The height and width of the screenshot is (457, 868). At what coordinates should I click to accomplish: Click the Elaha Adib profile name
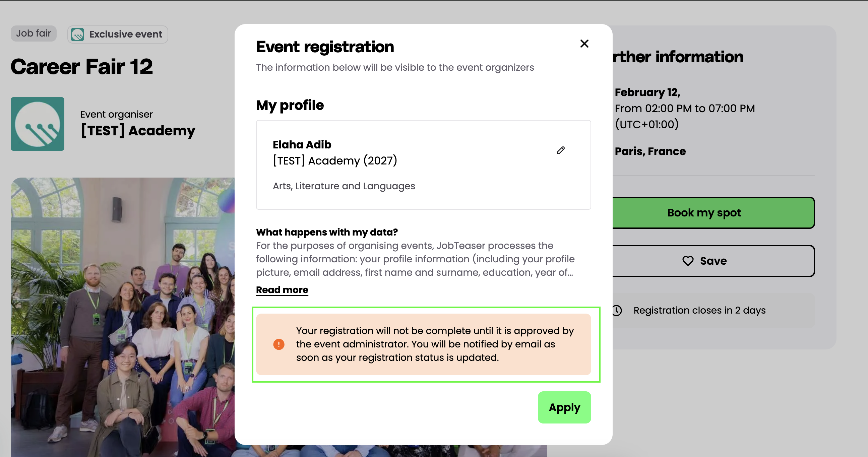tap(302, 145)
